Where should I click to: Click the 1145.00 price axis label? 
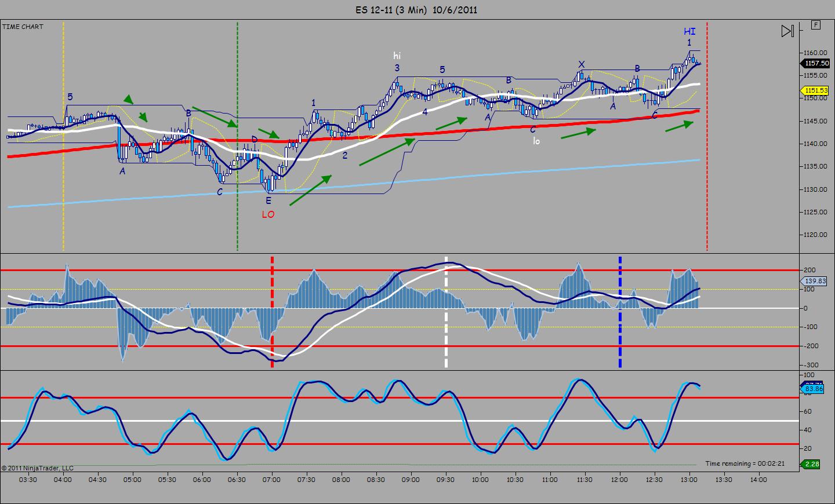click(815, 121)
